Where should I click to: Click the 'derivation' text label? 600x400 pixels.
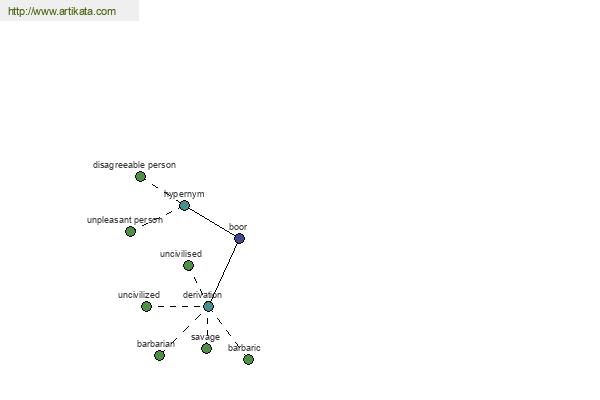point(202,295)
